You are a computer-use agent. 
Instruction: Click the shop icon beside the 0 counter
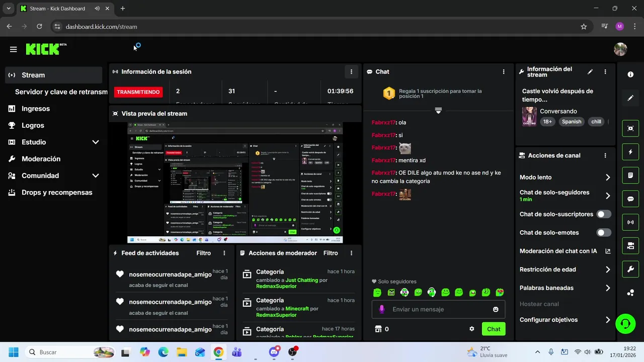coord(378,329)
